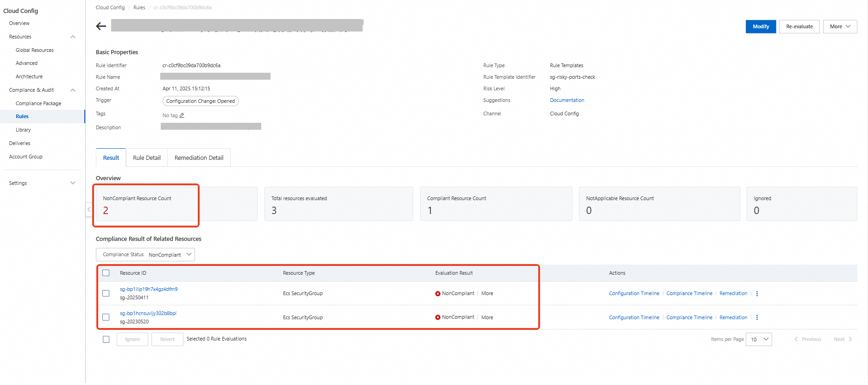Click the Resource Type column header
The image size is (868, 385).
pyautogui.click(x=299, y=273)
